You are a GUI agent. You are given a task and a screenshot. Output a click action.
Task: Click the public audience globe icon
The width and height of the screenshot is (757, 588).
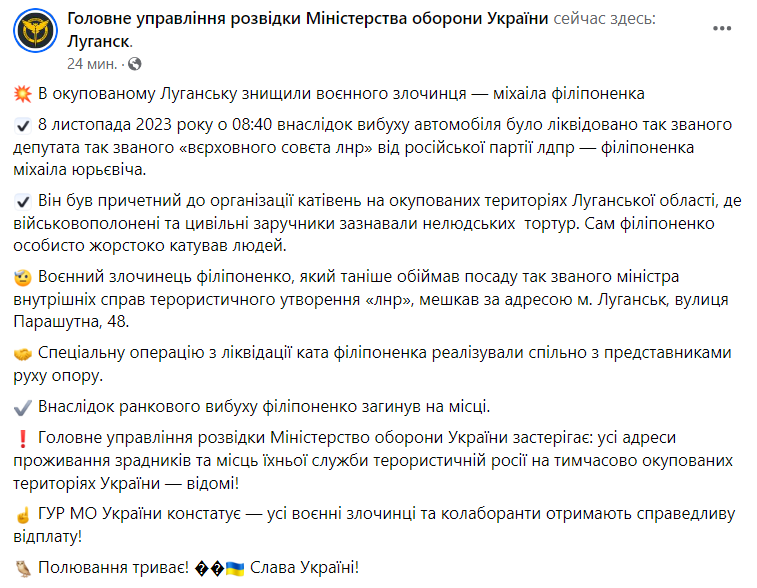[x=135, y=64]
